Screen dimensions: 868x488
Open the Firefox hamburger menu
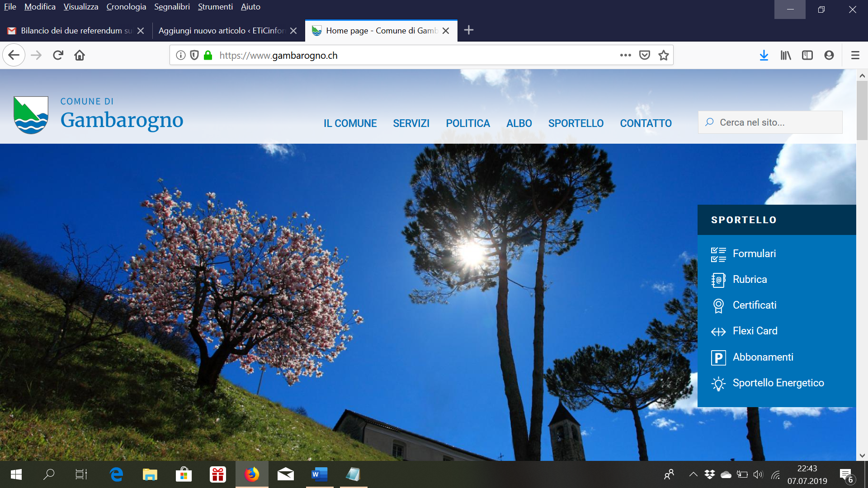[x=855, y=55]
